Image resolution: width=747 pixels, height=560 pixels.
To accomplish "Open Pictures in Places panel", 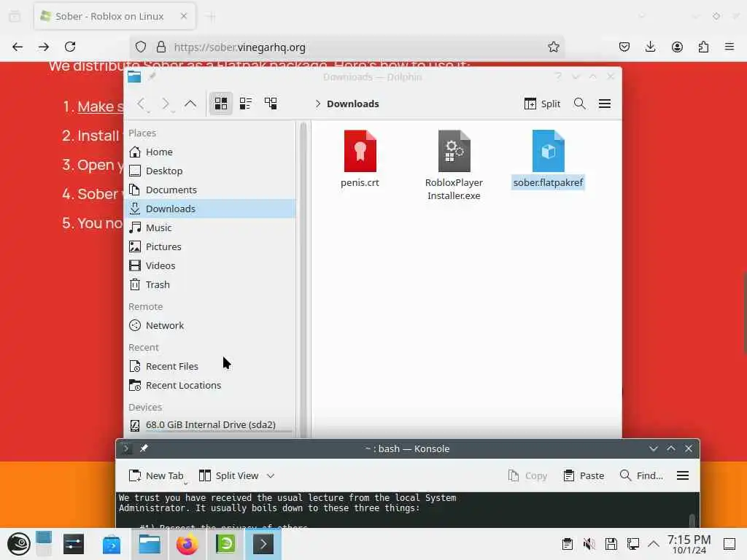I will click(x=210, y=246).
